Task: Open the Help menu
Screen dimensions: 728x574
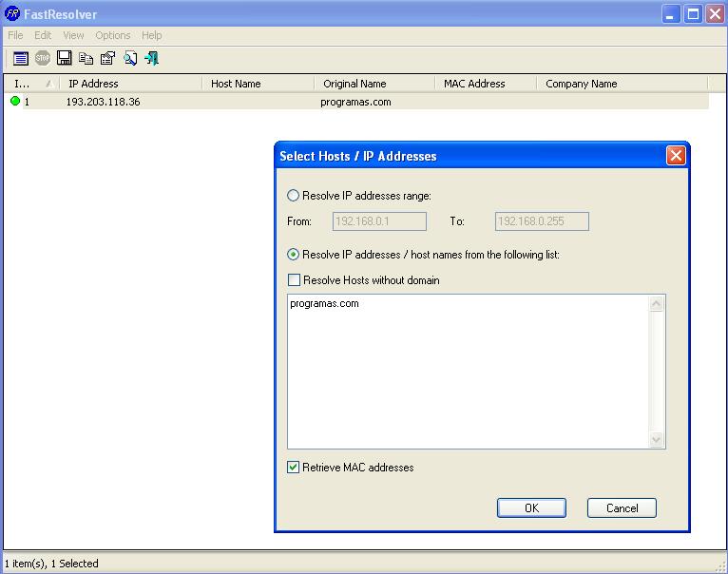Action: (152, 35)
